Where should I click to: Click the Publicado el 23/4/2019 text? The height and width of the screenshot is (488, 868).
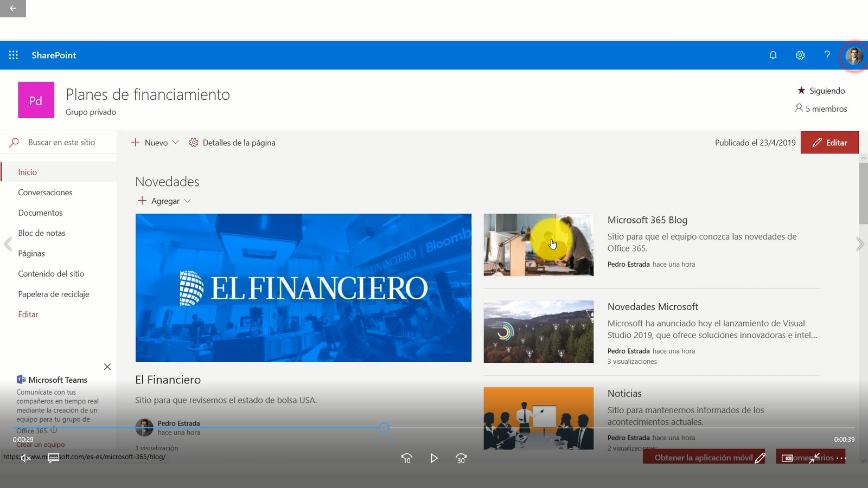[x=755, y=143]
